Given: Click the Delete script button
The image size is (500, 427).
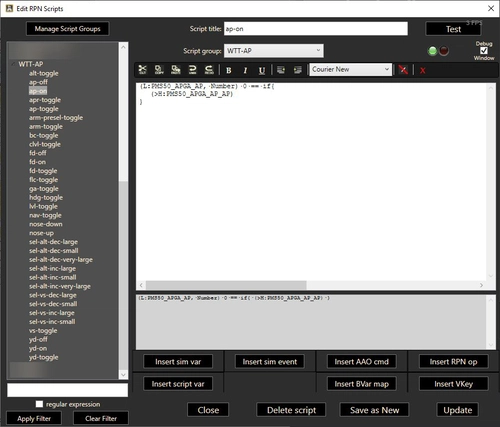Looking at the screenshot, I should pyautogui.click(x=291, y=410).
